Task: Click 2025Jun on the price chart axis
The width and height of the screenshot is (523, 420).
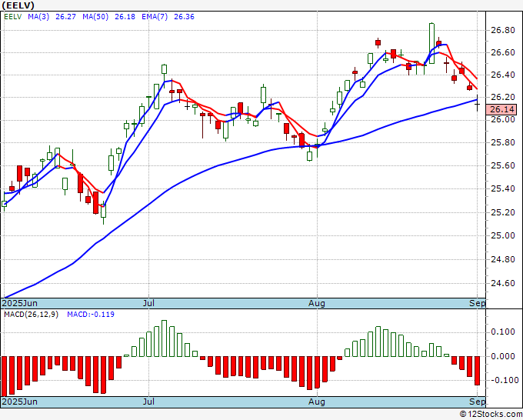Action: point(20,303)
